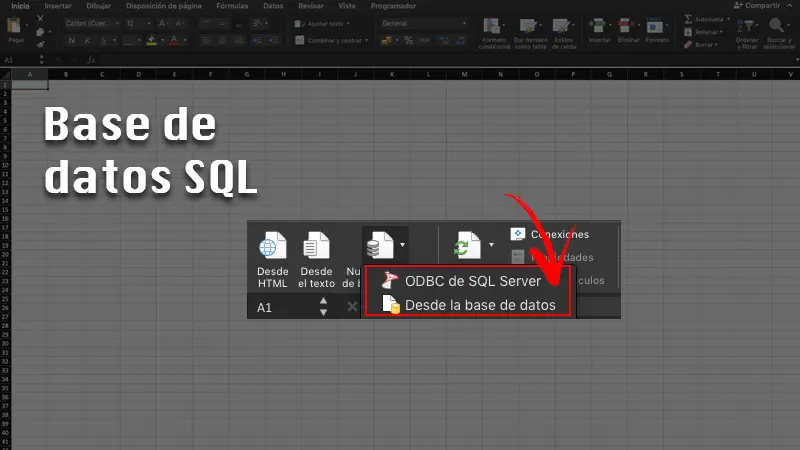Apply red font color A
The image size is (800, 450).
point(174,40)
